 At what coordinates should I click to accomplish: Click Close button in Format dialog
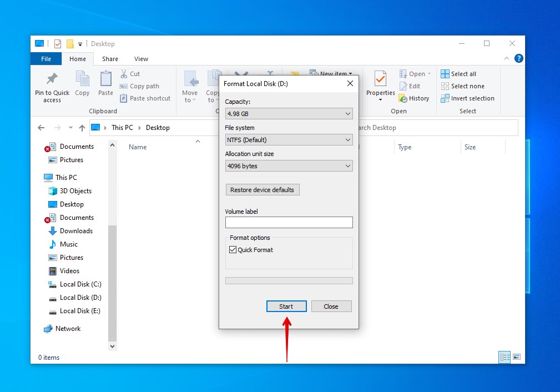click(331, 306)
